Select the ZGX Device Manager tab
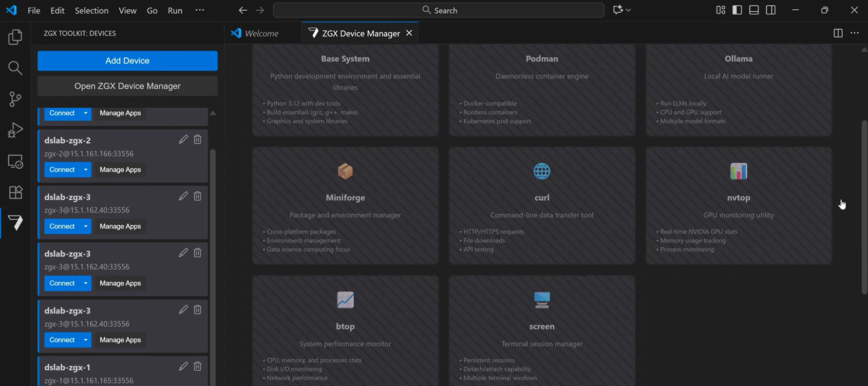The image size is (868, 386). pos(361,33)
